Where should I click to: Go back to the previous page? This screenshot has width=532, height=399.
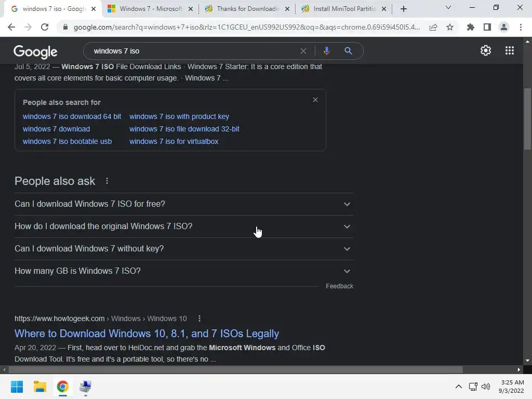pos(11,27)
